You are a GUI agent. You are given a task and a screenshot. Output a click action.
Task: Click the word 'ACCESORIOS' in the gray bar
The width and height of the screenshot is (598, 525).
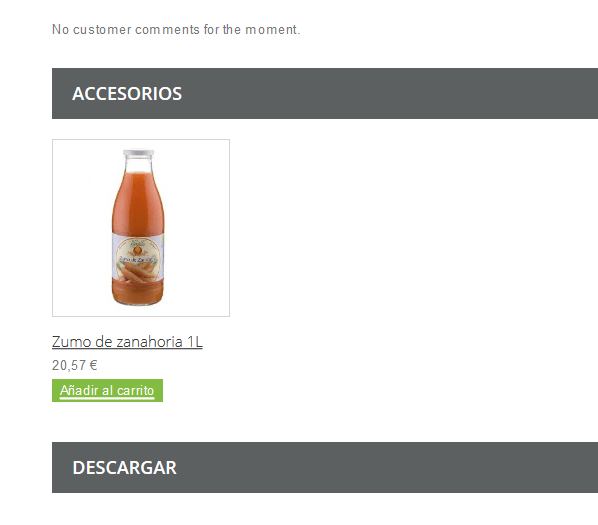coord(127,94)
